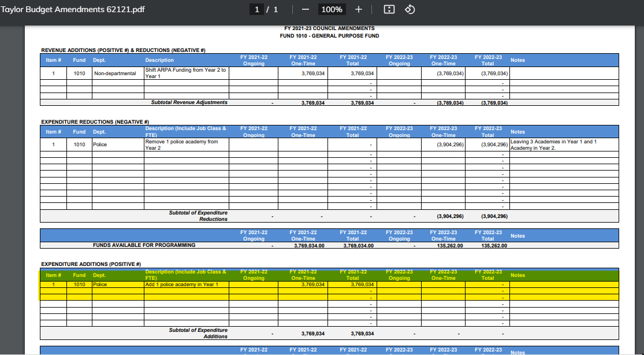The height and width of the screenshot is (355, 644).
Task: Click (3,769,034) in the FY 2022-23 One-Time revenue row
Action: point(450,73)
